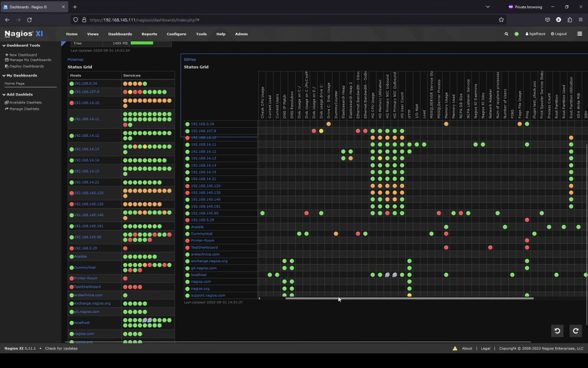Viewport: 588px width, 368px height.
Task: Open the hamburger menu top right
Action: 579,34
